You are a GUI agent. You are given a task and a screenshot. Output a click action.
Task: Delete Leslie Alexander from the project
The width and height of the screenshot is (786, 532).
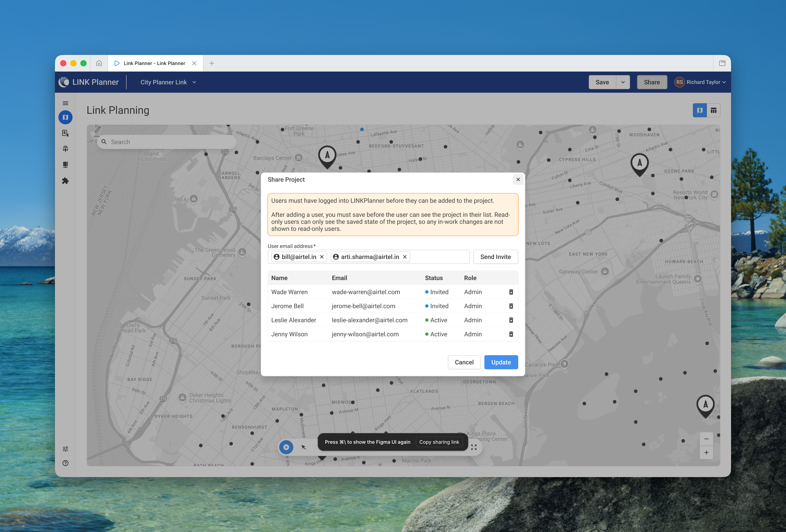pyautogui.click(x=511, y=320)
